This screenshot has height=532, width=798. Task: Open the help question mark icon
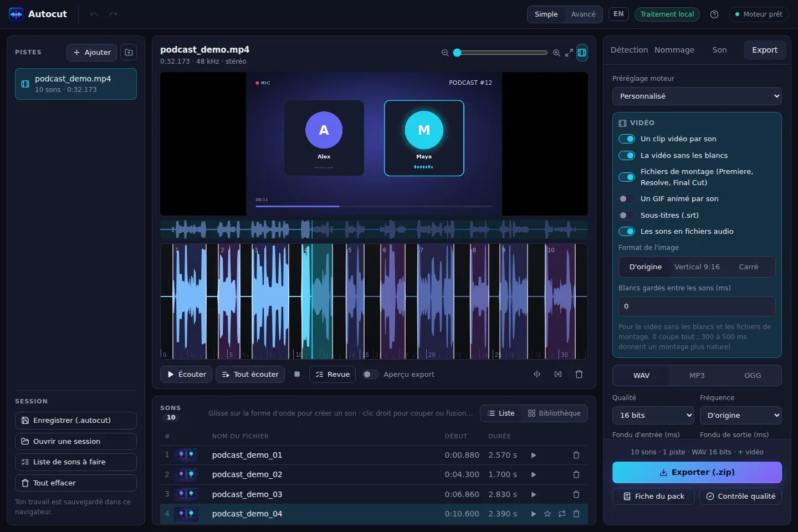pyautogui.click(x=714, y=14)
